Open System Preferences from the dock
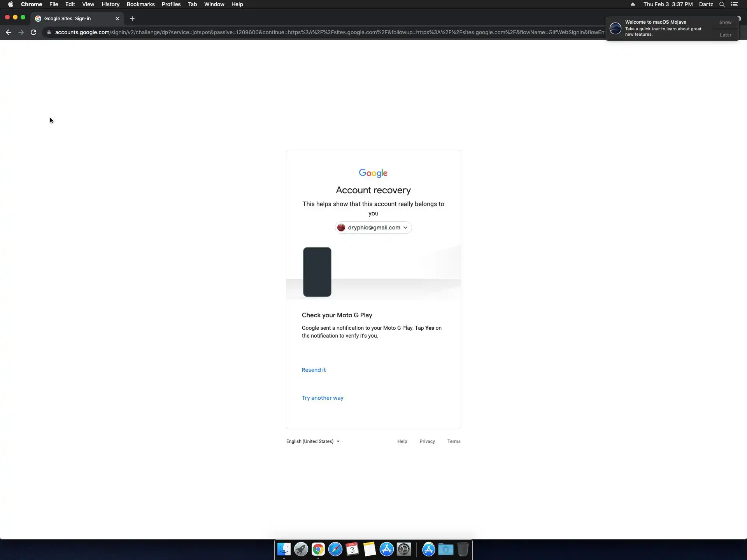 tap(404, 549)
